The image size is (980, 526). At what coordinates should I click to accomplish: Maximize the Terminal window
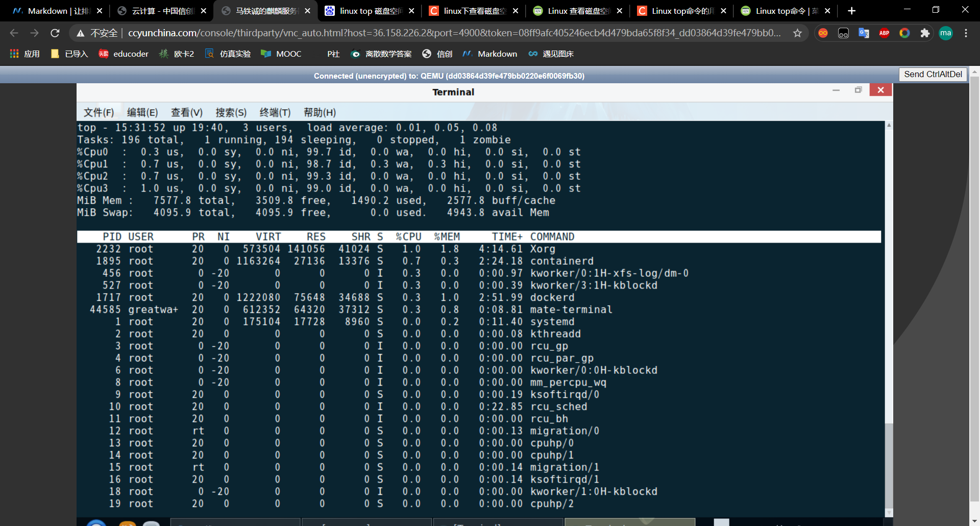(x=859, y=90)
